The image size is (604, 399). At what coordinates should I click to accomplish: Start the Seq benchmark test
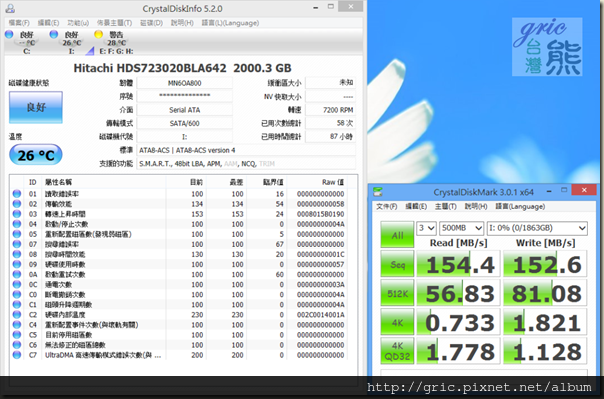(x=397, y=264)
